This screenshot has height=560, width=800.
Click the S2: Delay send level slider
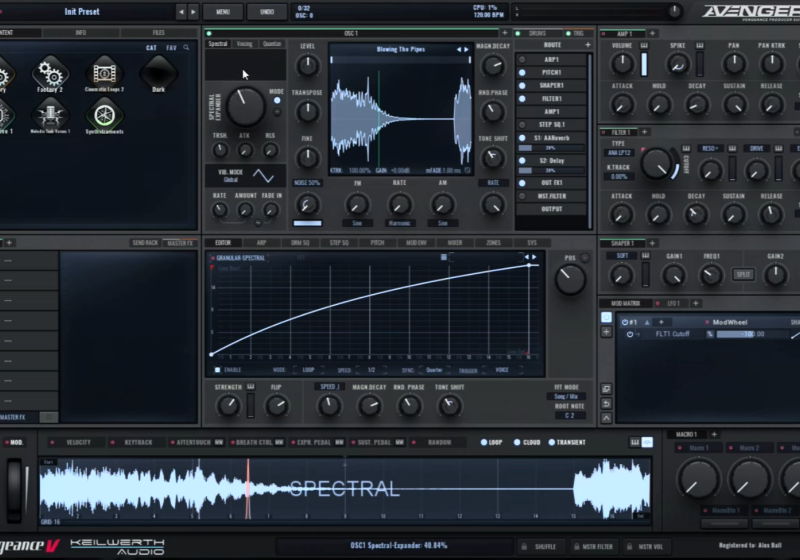[550, 171]
